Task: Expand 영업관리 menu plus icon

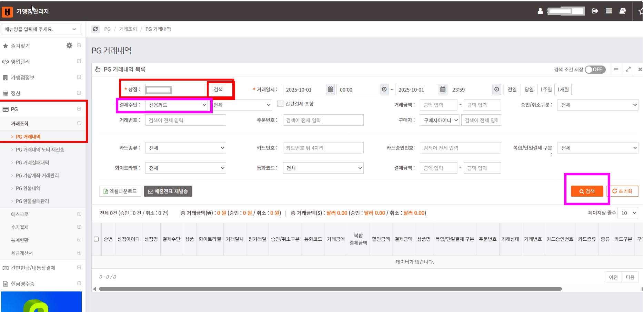Action: tap(79, 61)
